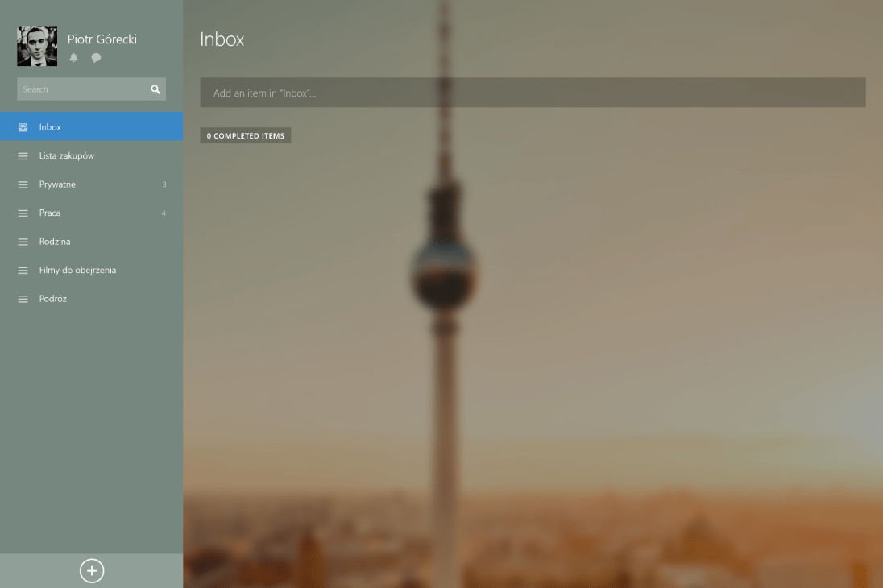Click the list icon beside Prywatne
Viewport: 883px width, 588px height.
pos(23,184)
